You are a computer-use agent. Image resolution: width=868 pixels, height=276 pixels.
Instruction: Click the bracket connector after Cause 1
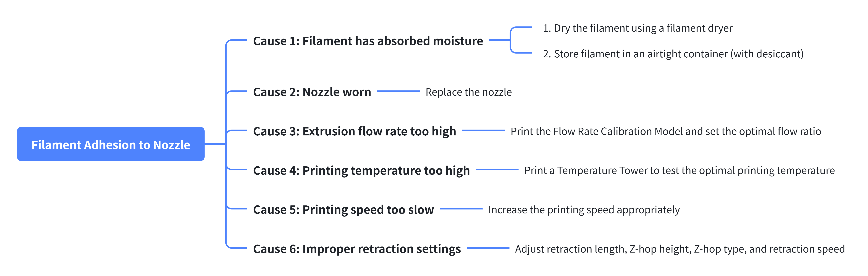point(510,40)
